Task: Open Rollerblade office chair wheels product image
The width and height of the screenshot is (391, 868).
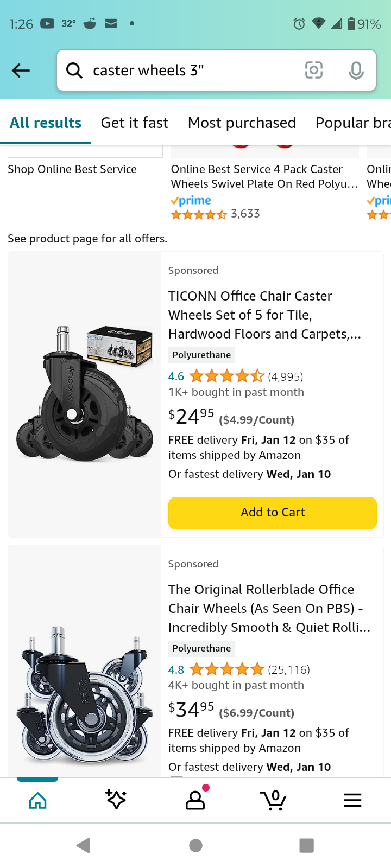Action: pyautogui.click(x=84, y=694)
